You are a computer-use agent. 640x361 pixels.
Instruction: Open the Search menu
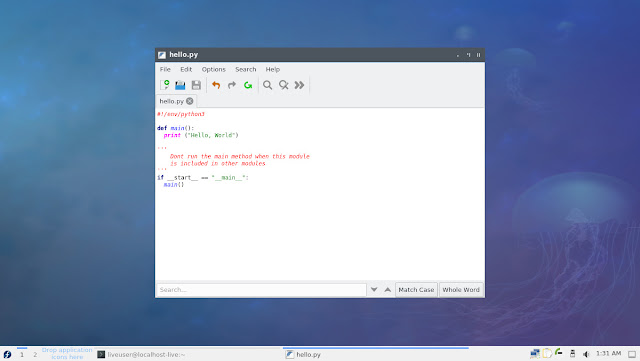click(x=246, y=69)
